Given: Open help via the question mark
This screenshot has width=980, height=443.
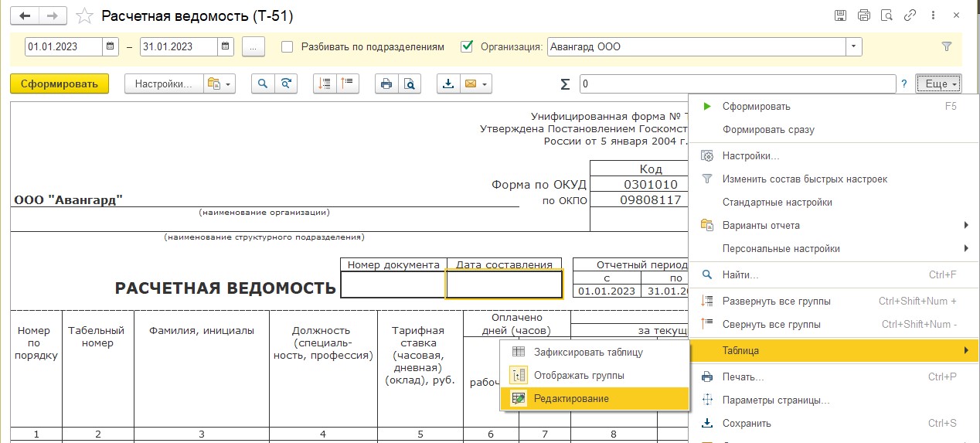Looking at the screenshot, I should coord(903,83).
